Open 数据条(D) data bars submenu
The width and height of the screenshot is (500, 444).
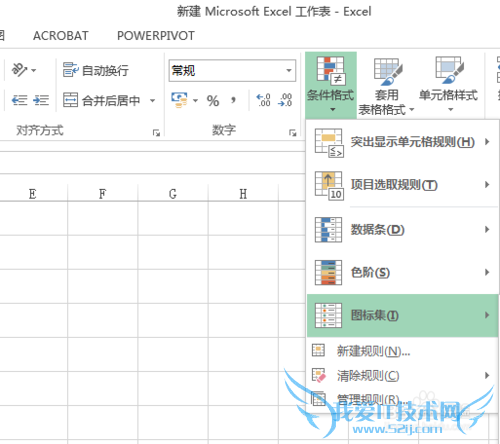(x=402, y=229)
